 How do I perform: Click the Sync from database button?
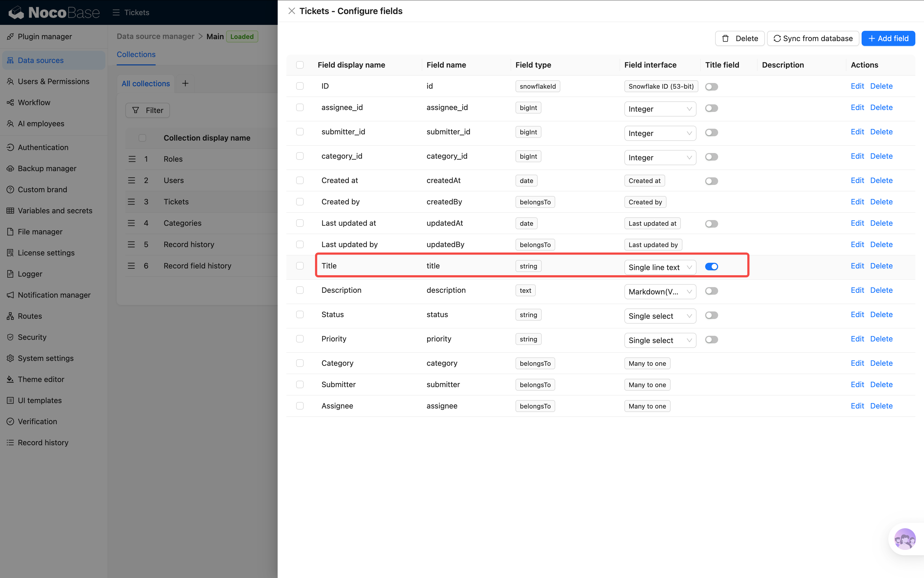(x=813, y=38)
